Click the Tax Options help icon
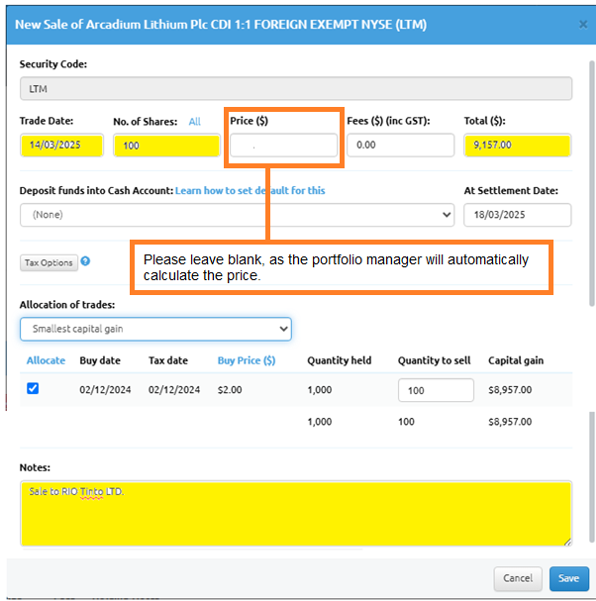This screenshot has width=596, height=601. click(85, 261)
